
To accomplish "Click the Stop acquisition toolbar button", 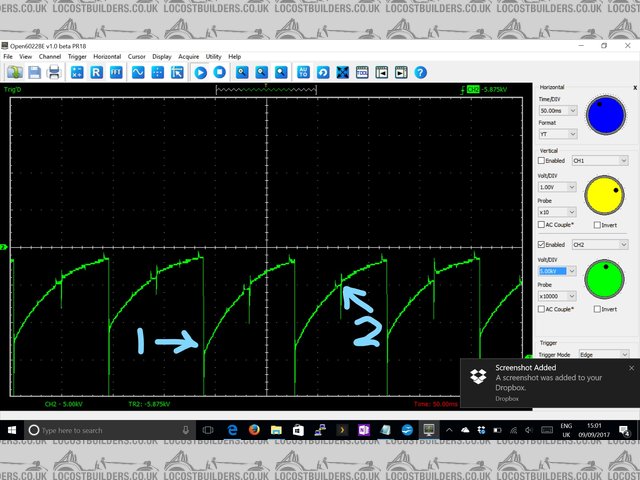I will click(x=220, y=73).
